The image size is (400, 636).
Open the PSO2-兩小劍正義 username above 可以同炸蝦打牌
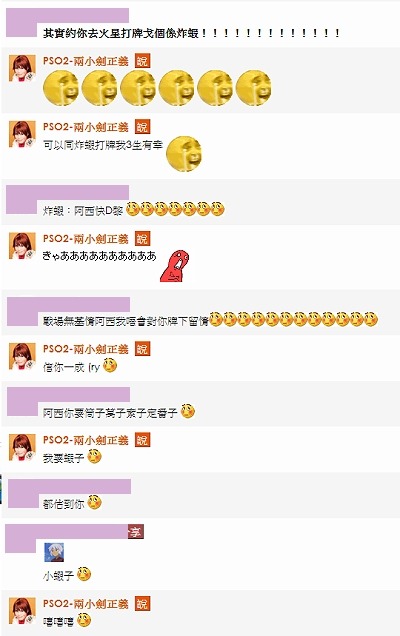pos(86,127)
